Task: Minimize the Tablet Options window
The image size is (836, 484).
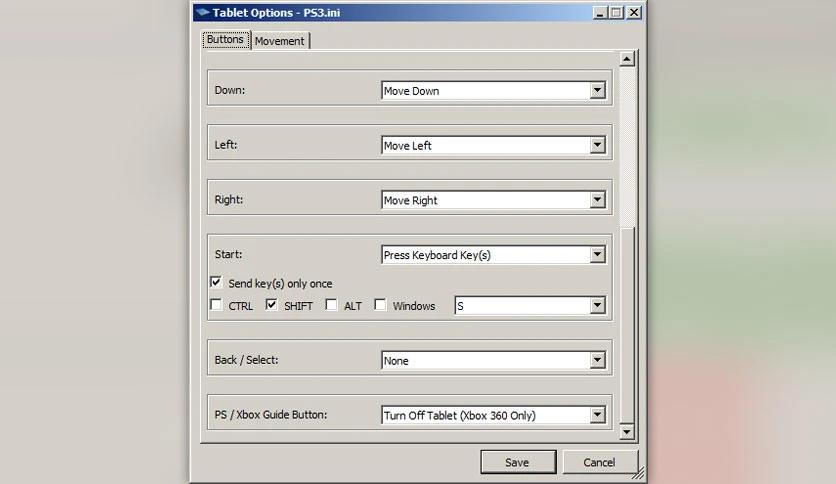Action: 600,13
